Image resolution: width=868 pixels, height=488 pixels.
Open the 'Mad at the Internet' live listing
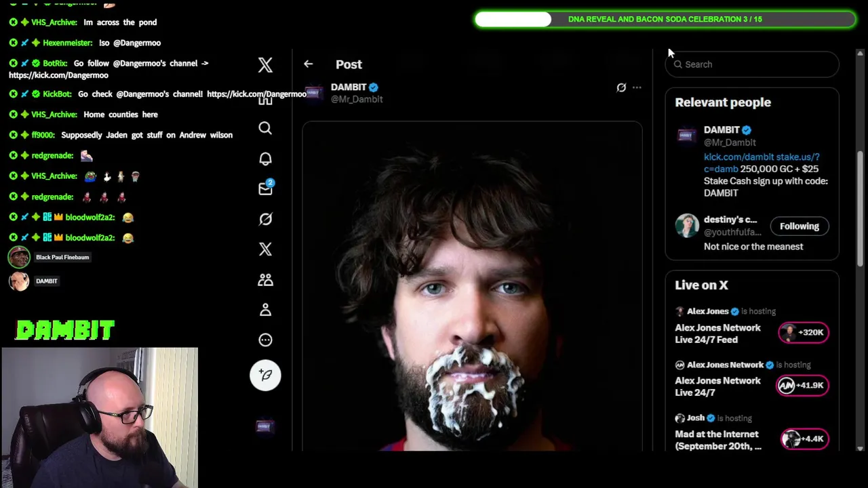pos(718,440)
